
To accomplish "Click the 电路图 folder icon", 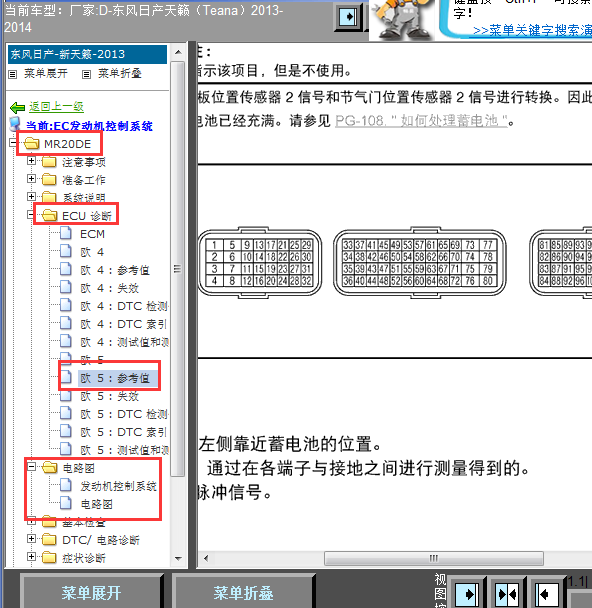I will [x=50, y=468].
